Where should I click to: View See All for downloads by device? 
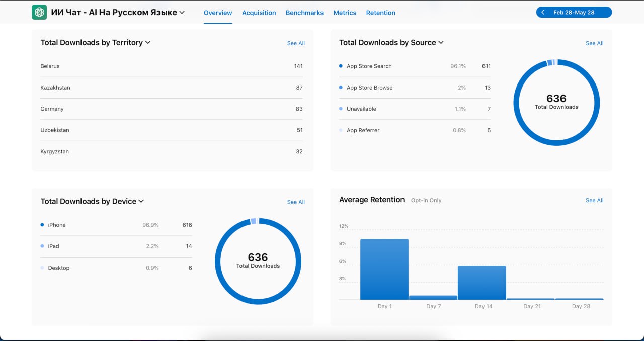pyautogui.click(x=296, y=202)
